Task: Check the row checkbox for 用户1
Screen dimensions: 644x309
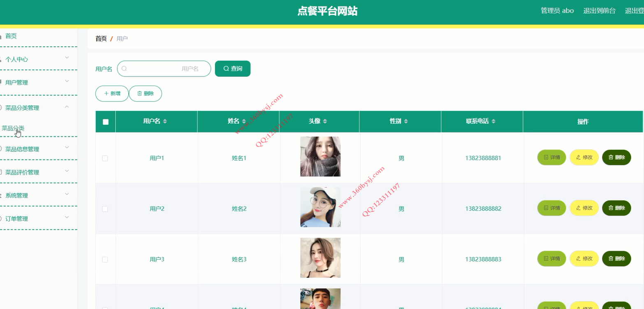Action: point(105,158)
